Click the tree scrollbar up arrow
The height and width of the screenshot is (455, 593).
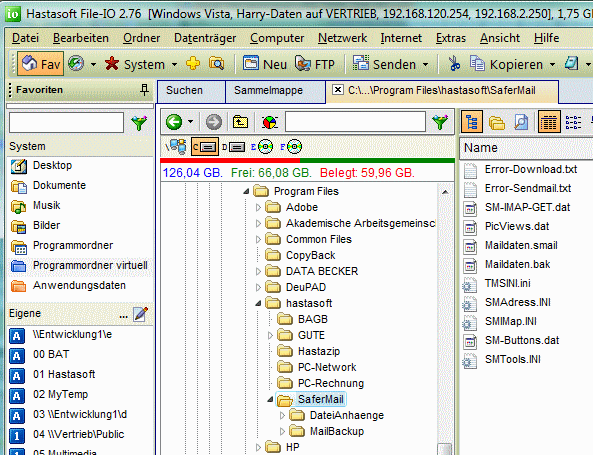tap(445, 192)
